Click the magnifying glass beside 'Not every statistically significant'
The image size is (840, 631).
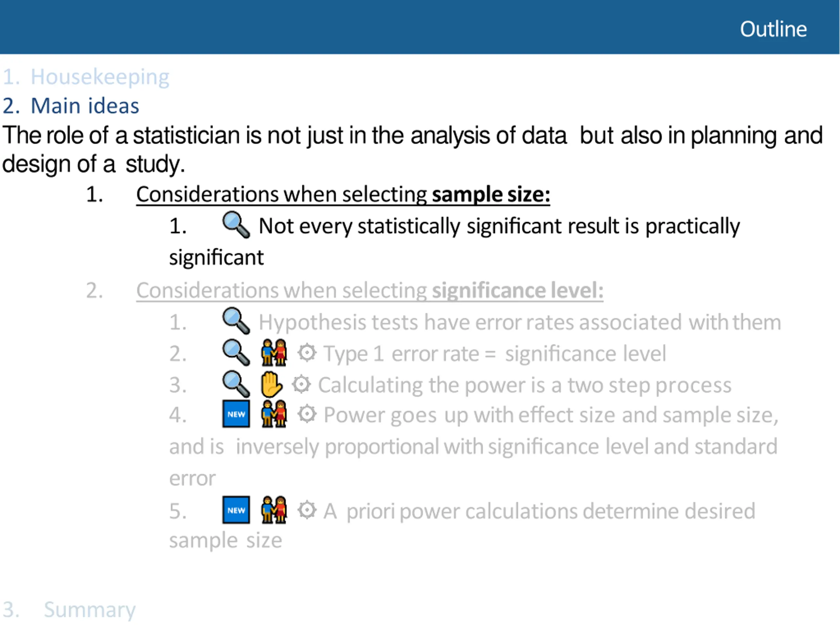coord(236,225)
